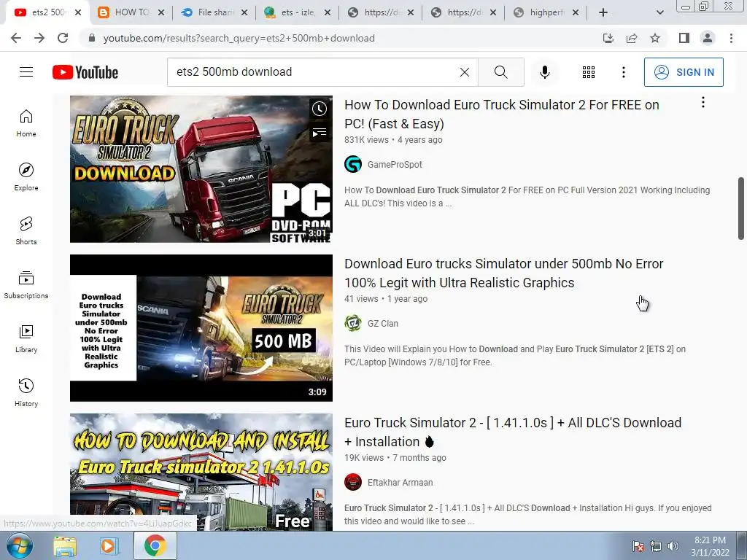Open Chrome's three-dot menu
This screenshot has width=747, height=560.
coord(731,38)
